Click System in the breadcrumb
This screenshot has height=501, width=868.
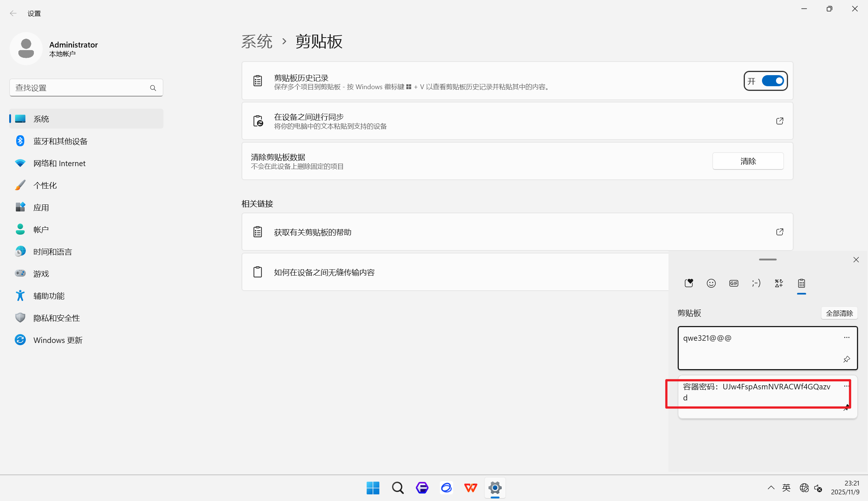(x=257, y=41)
